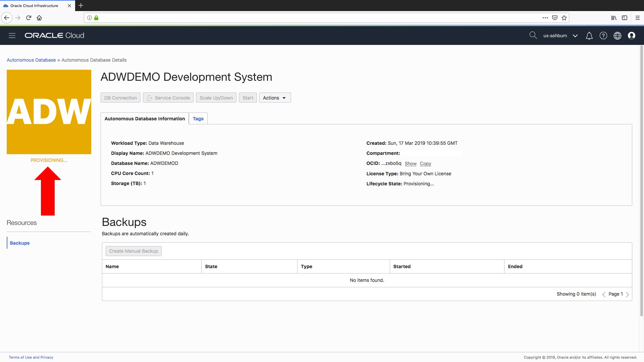Switch to the Tags tab
Screen dimensions: 644x362
pos(198,118)
